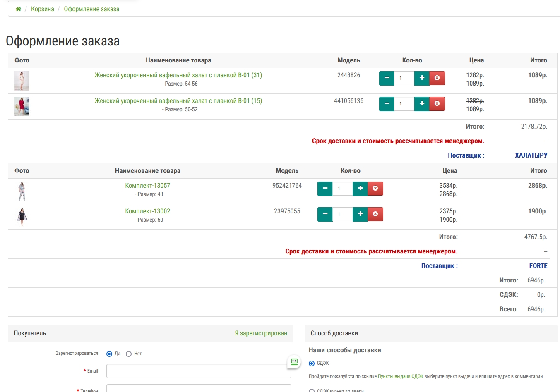Select 'Да' for registration
The image size is (560, 392).
coord(109,354)
